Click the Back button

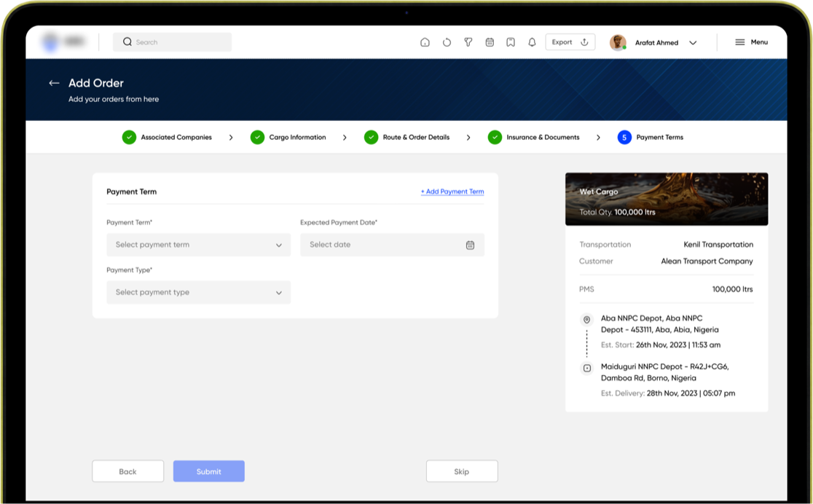pyautogui.click(x=127, y=471)
